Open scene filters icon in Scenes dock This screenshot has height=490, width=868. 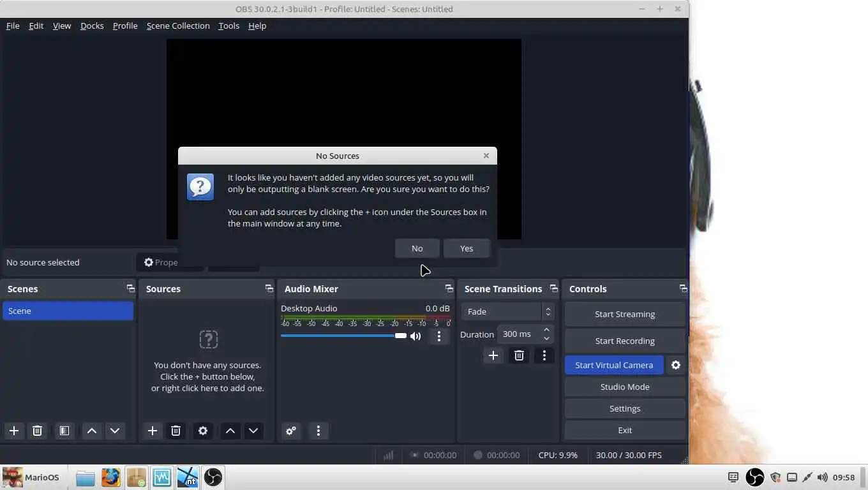pyautogui.click(x=64, y=431)
